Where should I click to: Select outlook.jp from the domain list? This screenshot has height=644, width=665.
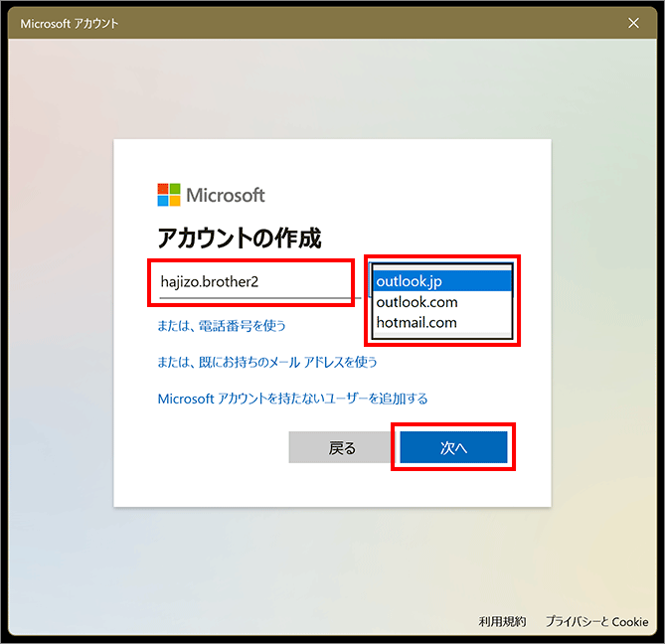pos(442,281)
